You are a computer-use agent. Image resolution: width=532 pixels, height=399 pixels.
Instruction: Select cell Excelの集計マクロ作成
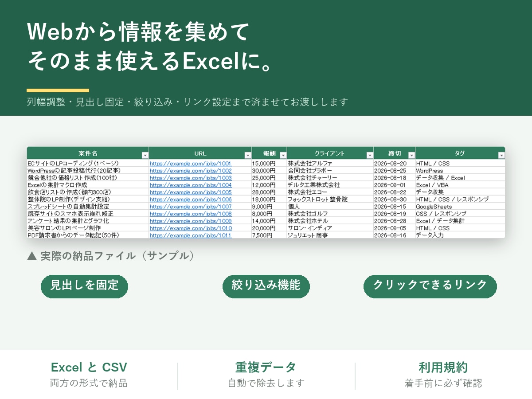pos(88,185)
